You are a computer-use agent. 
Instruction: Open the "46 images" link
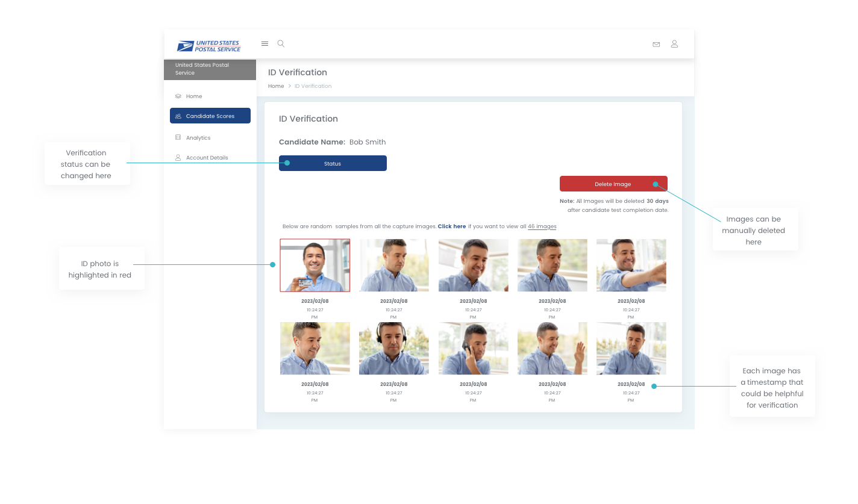pos(542,226)
